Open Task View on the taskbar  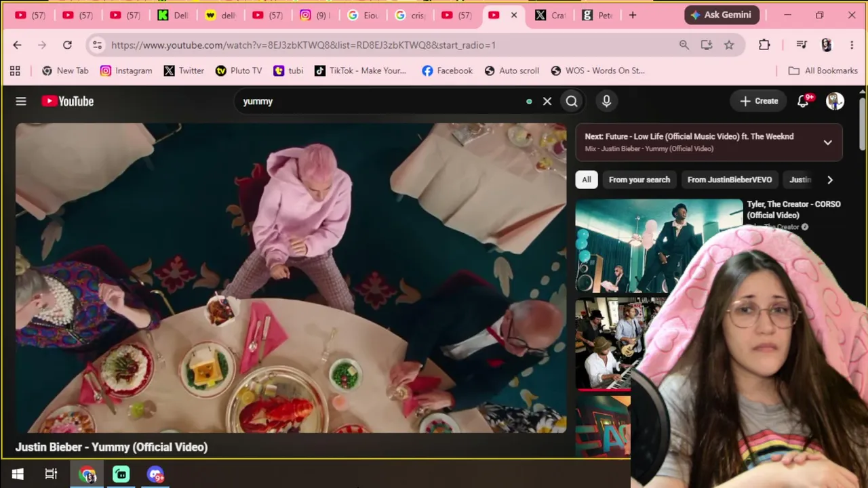tap(52, 474)
